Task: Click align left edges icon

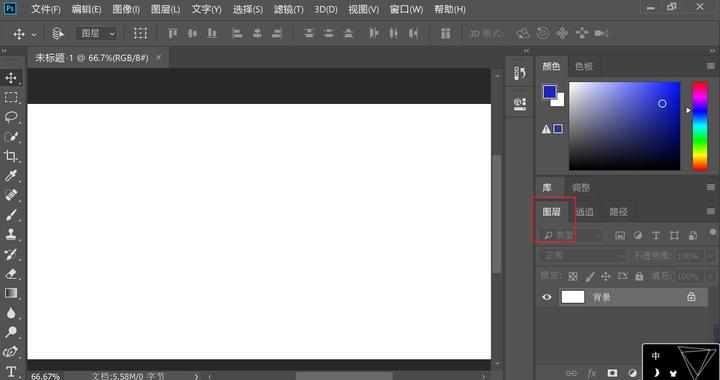Action: click(x=237, y=33)
